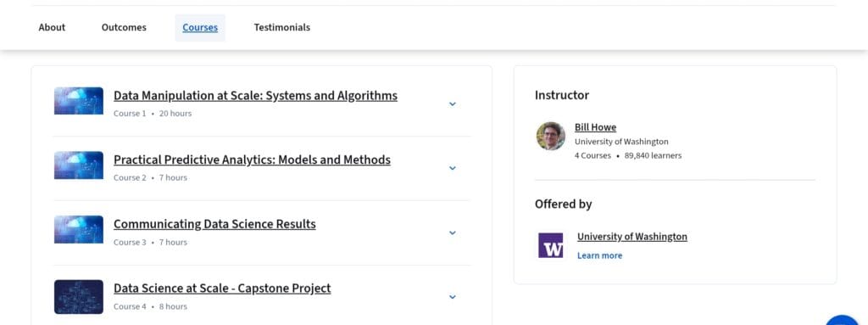Open the About tab
This screenshot has height=325, width=868.
click(52, 27)
